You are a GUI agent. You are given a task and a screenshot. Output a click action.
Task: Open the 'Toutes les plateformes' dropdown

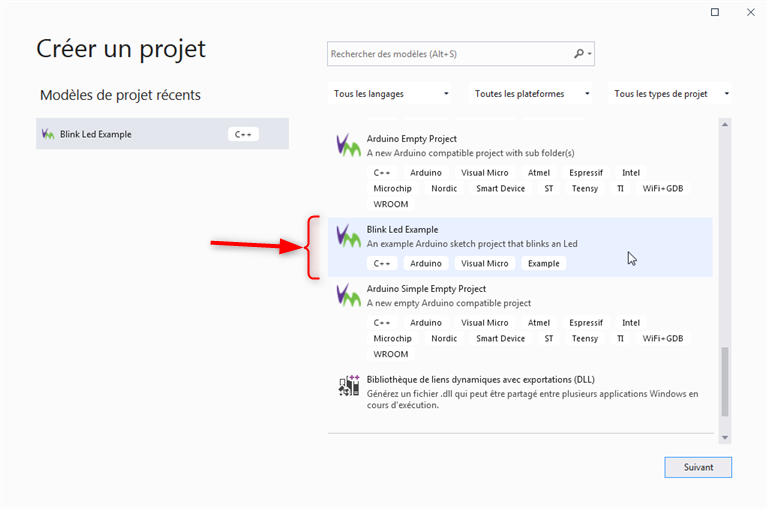pos(530,94)
